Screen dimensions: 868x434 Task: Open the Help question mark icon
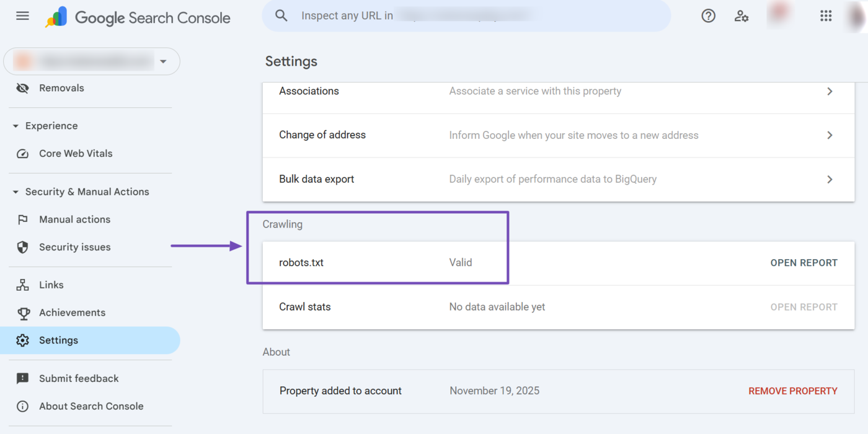click(708, 15)
